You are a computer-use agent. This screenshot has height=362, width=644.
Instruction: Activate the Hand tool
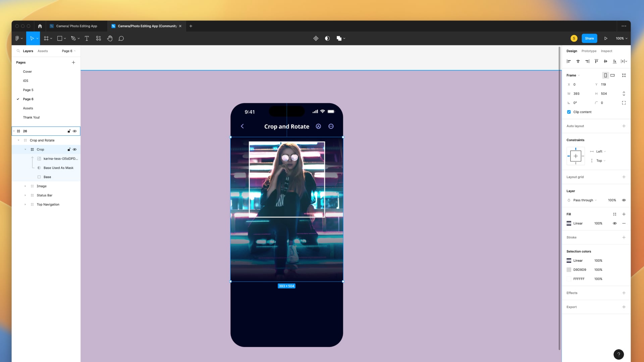coord(110,38)
